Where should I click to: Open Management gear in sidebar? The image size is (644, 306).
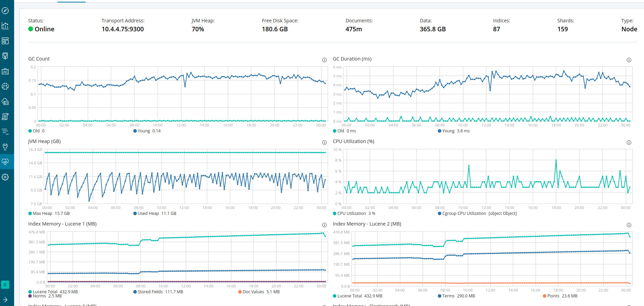tap(5, 177)
